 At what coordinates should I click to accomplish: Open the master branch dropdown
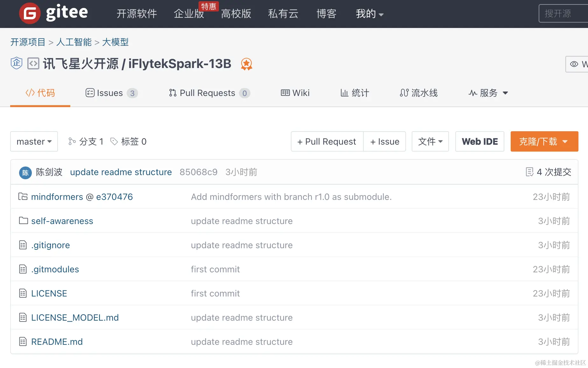pyautogui.click(x=34, y=141)
